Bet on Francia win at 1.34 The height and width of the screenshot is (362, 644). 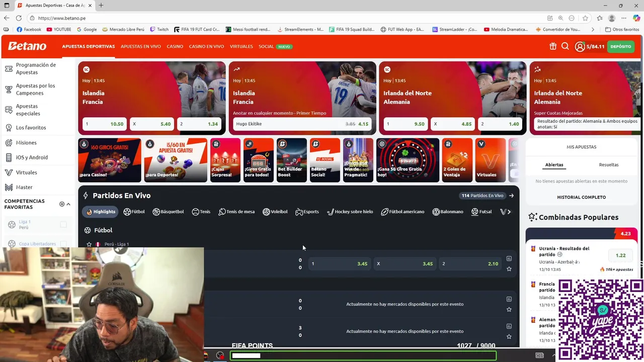coord(199,124)
